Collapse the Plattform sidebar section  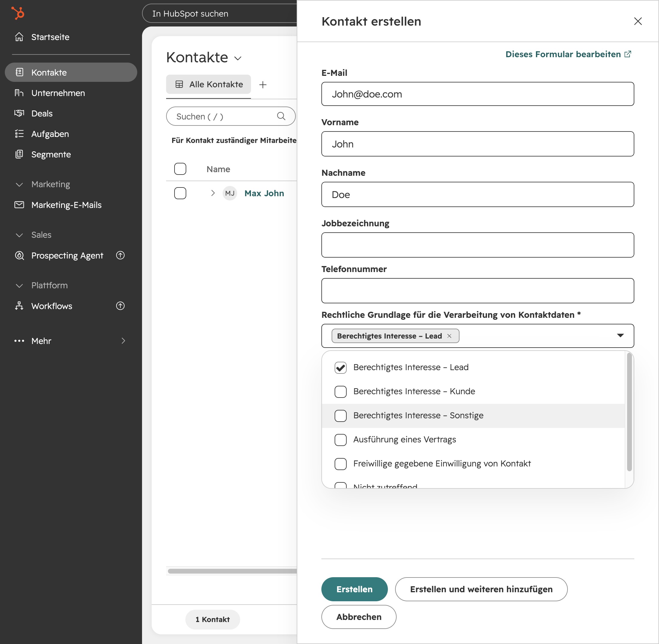point(19,286)
